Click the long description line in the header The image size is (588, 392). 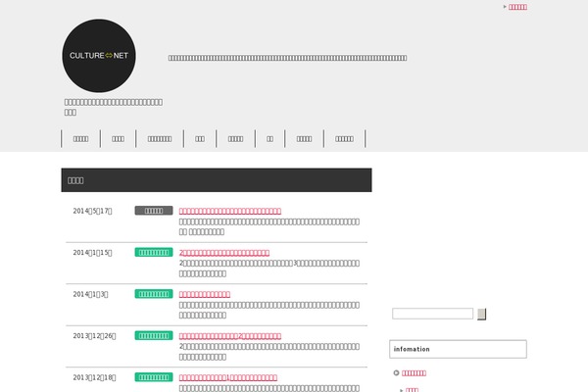287,58
